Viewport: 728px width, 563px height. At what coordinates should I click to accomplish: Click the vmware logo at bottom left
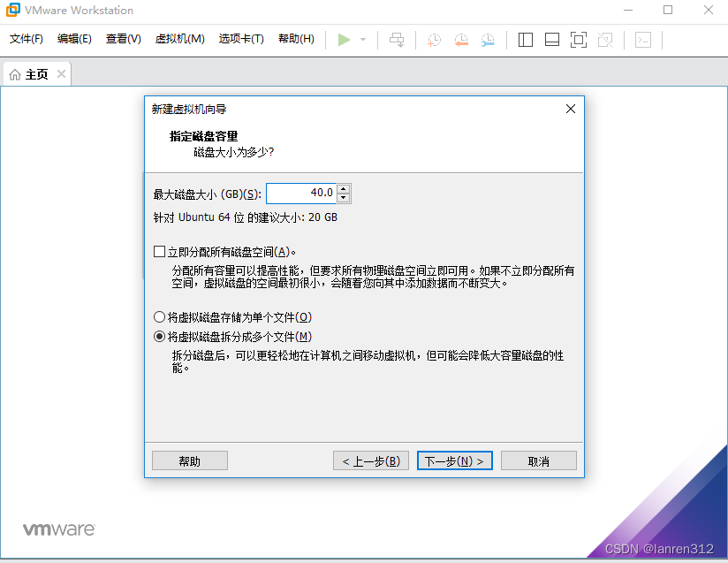point(59,529)
